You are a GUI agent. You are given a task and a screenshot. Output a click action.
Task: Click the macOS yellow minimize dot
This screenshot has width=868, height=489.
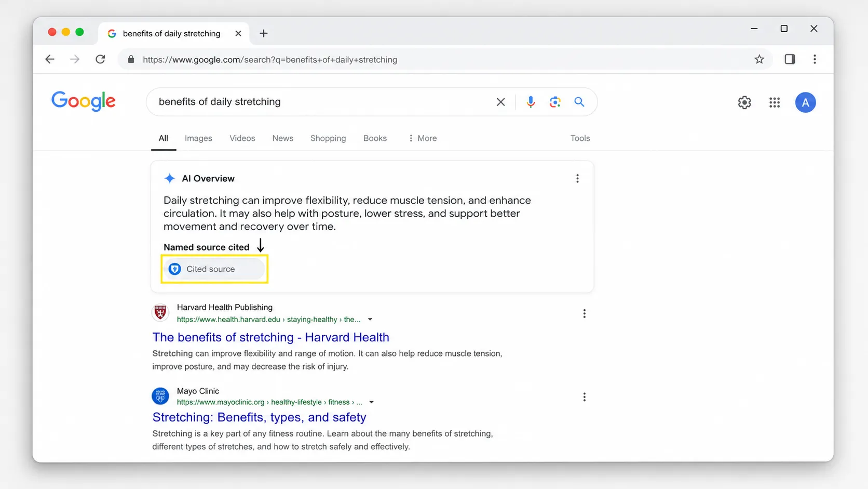pos(66,32)
